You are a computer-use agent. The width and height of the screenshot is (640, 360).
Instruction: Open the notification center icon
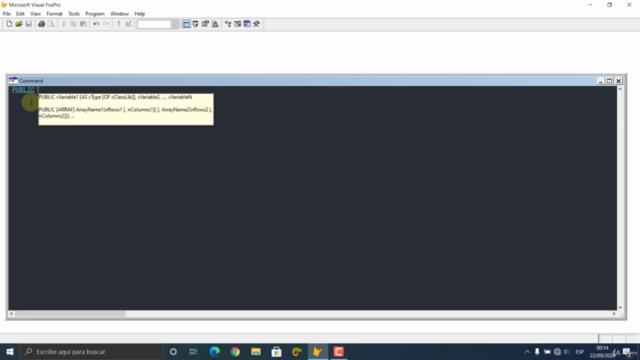point(627,351)
